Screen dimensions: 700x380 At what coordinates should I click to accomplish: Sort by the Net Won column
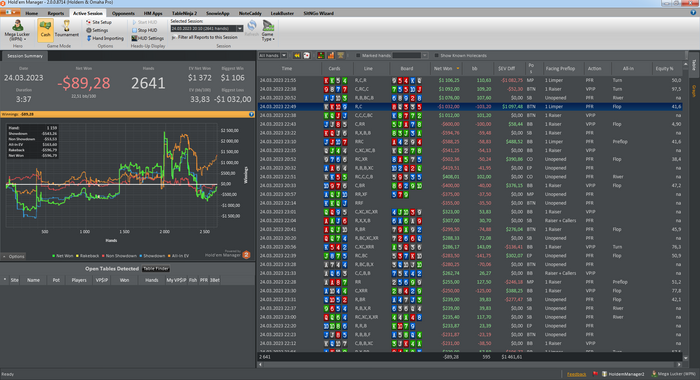click(x=445, y=68)
